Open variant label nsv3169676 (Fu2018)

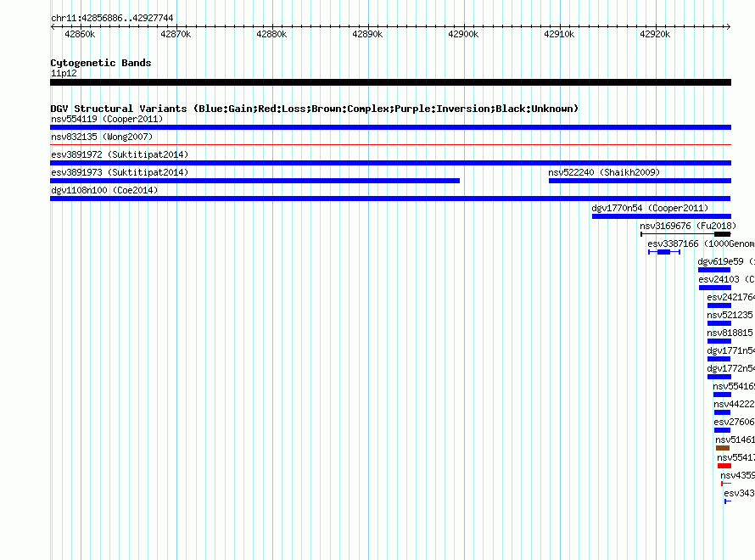point(688,226)
